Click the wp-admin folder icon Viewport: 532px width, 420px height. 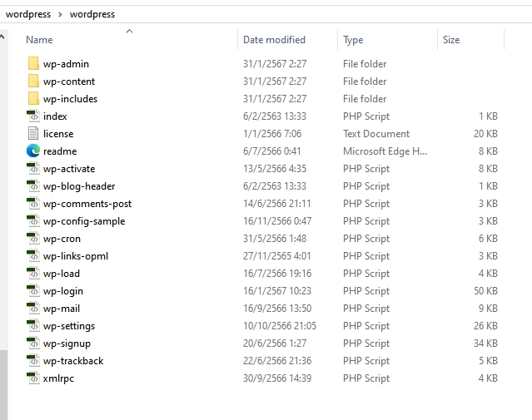point(33,64)
